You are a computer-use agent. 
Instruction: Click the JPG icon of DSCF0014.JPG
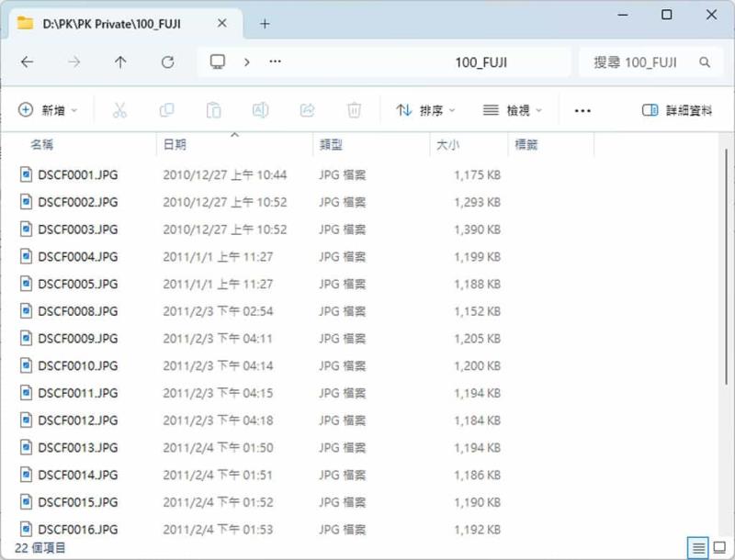pyautogui.click(x=27, y=475)
